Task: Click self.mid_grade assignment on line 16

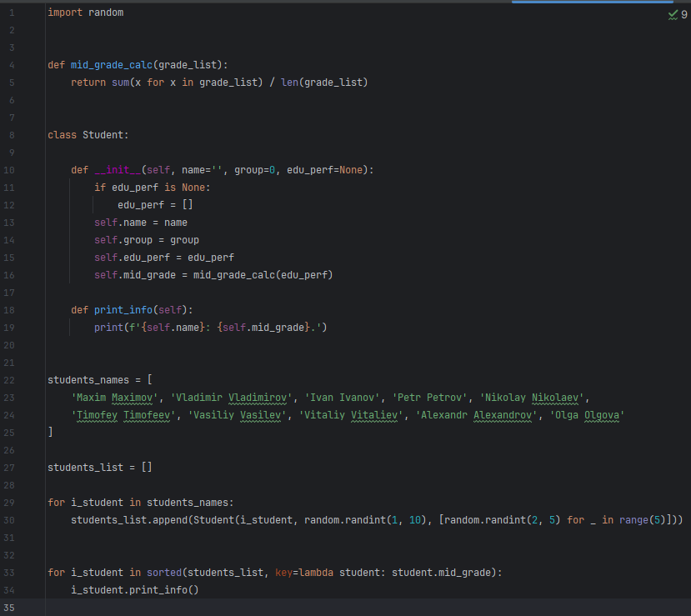Action: click(213, 275)
